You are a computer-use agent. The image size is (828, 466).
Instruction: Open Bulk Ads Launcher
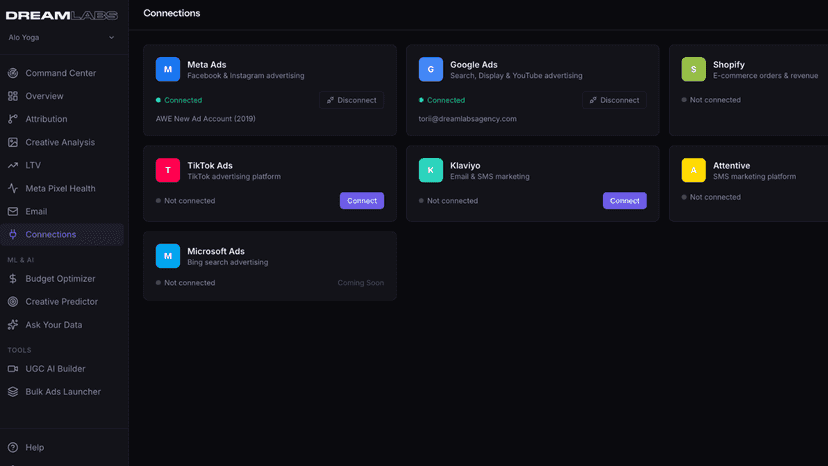click(x=62, y=392)
